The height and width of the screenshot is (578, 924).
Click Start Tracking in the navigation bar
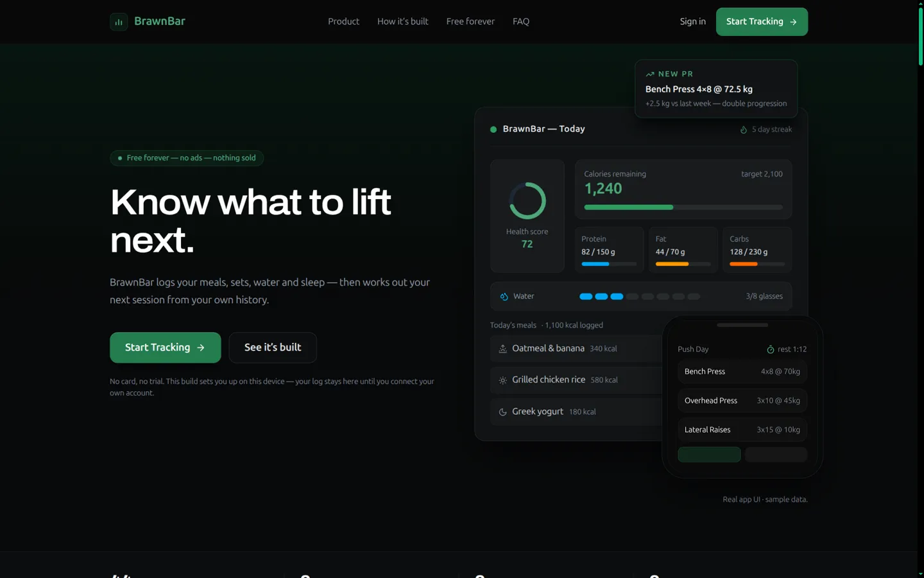click(x=762, y=22)
